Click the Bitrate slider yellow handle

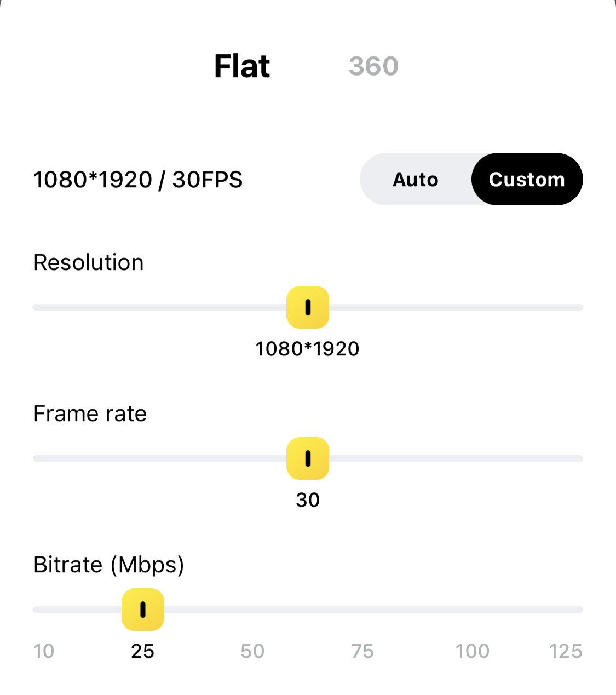click(143, 610)
